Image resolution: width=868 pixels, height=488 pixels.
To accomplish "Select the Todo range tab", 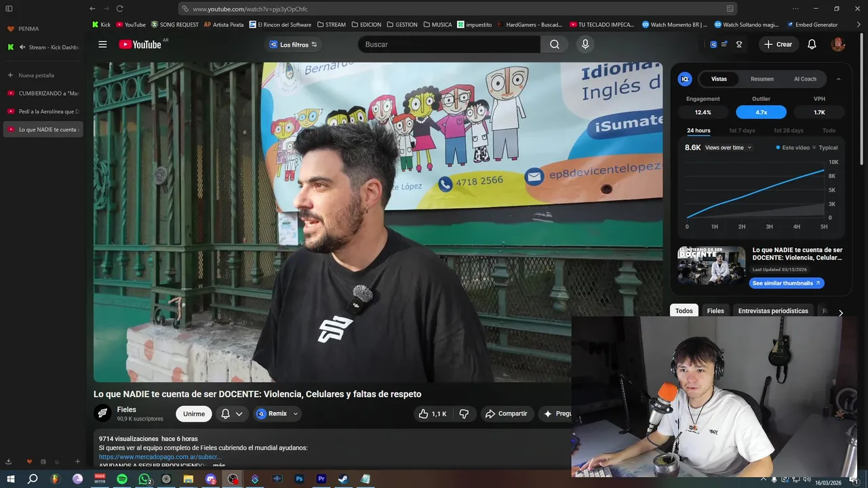I will coord(829,131).
